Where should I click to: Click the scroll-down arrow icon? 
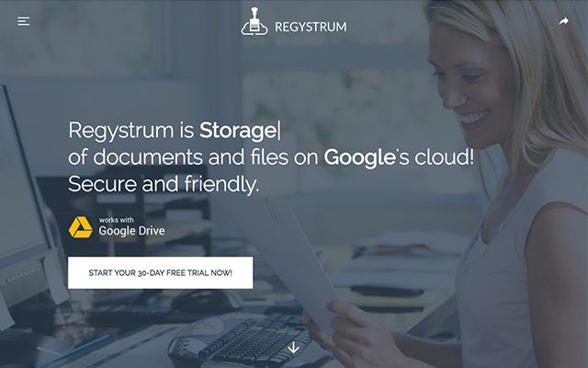(294, 348)
